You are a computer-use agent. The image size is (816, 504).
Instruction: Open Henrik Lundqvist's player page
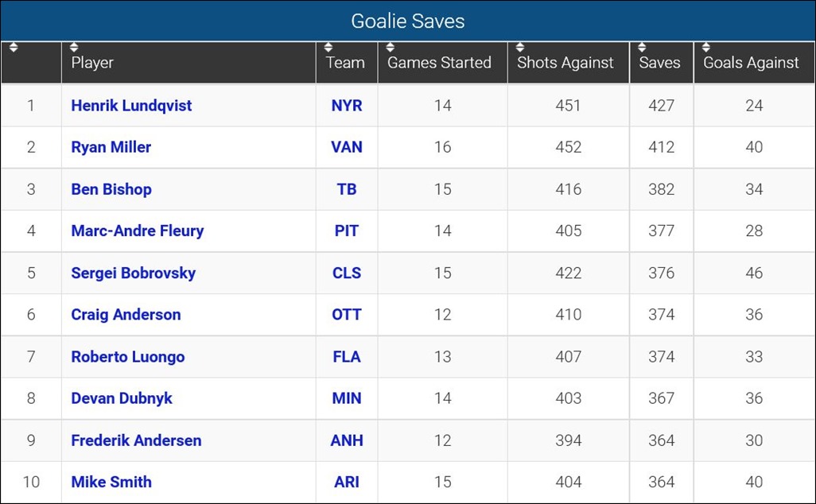click(130, 105)
